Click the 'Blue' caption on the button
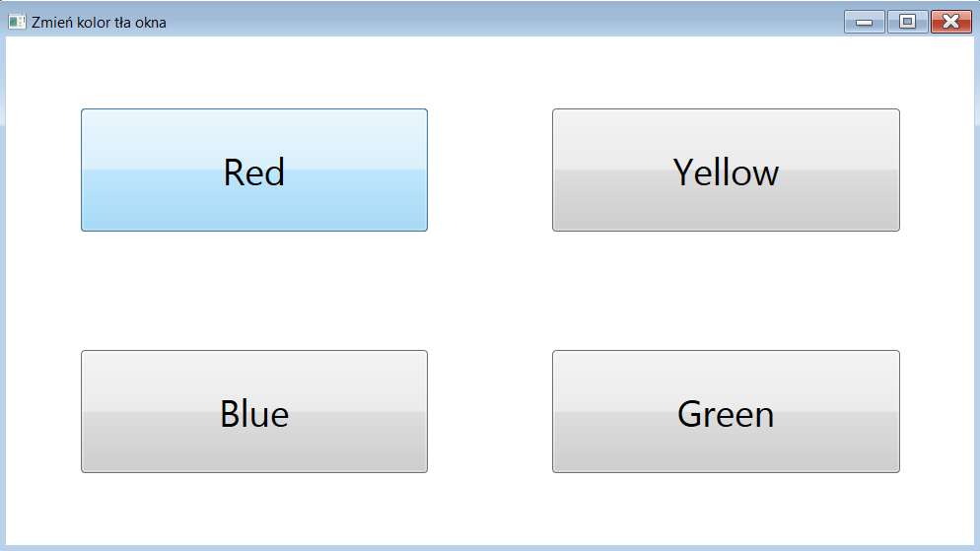 coord(254,414)
